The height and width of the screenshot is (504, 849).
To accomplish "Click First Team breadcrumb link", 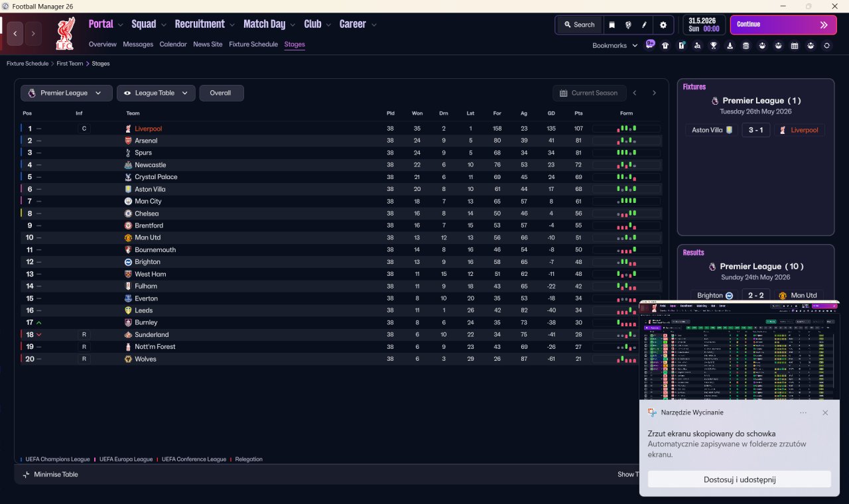I will [70, 64].
